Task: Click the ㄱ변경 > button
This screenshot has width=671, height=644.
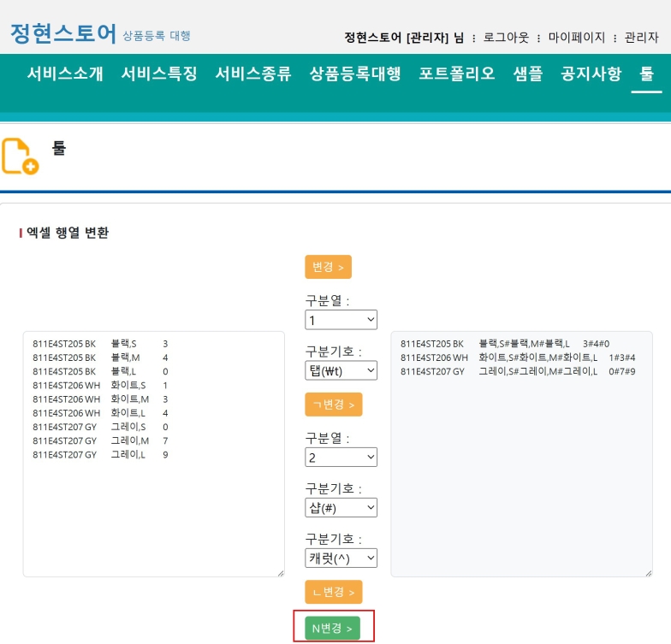Action: (333, 405)
